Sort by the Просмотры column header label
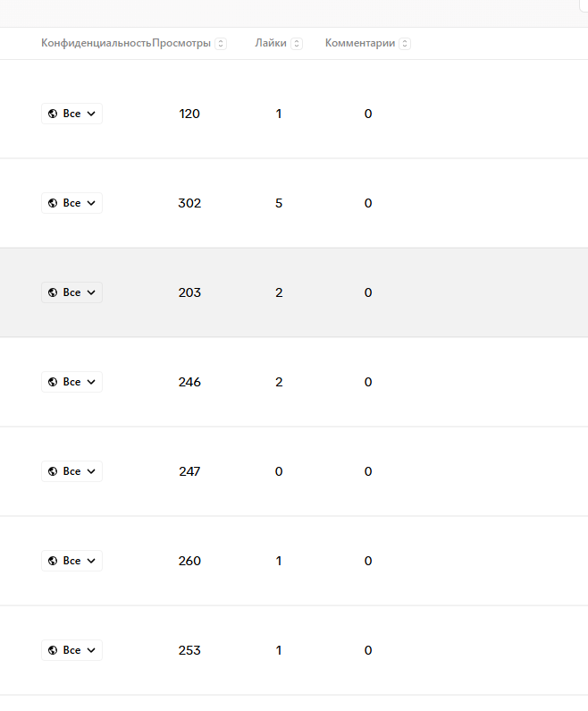This screenshot has width=588, height=711. click(x=182, y=43)
